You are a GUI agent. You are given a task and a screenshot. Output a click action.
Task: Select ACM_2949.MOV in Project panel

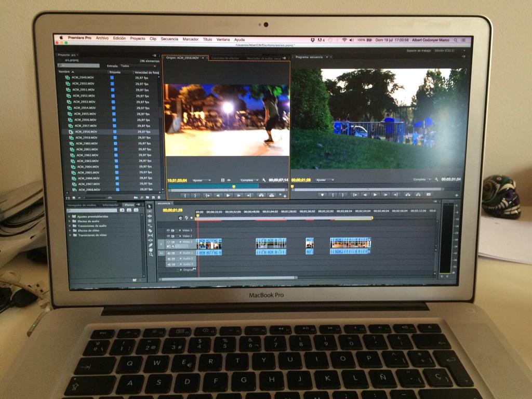pyautogui.click(x=83, y=77)
